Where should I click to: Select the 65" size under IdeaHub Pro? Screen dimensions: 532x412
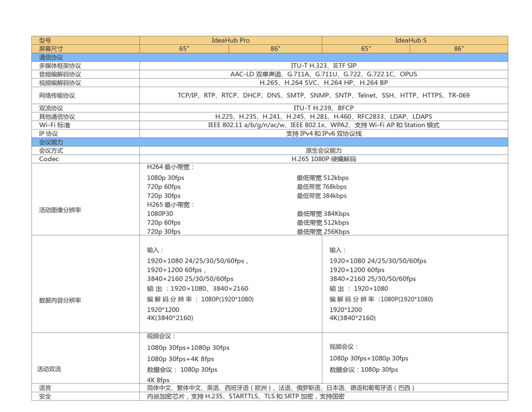click(x=184, y=49)
